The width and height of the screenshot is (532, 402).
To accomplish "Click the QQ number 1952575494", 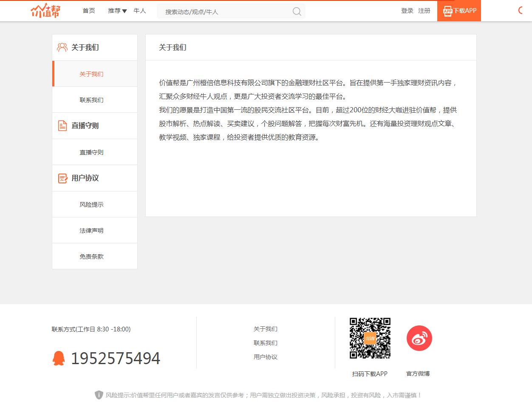I will pos(116,359).
